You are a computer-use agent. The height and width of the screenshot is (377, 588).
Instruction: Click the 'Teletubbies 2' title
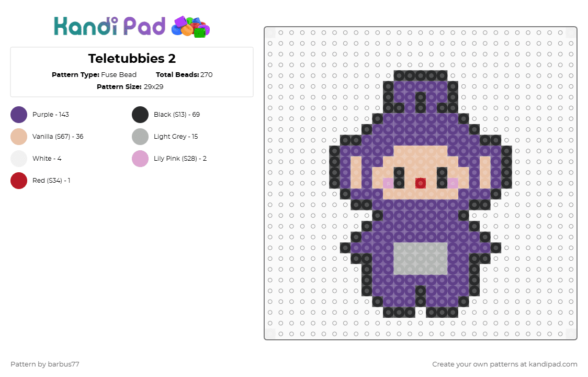132,59
